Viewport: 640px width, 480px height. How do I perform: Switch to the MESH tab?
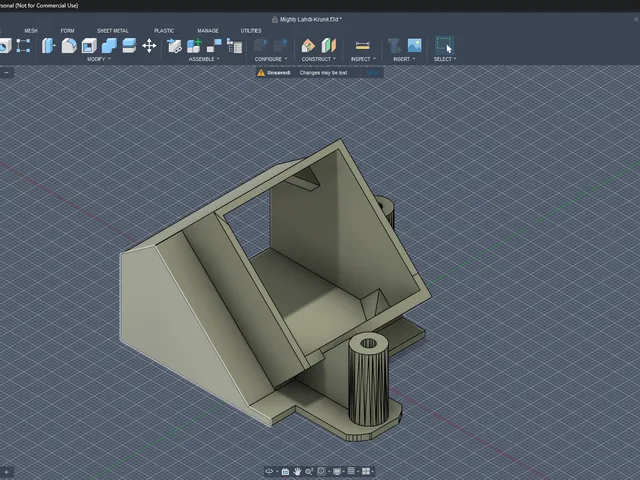tap(31, 31)
